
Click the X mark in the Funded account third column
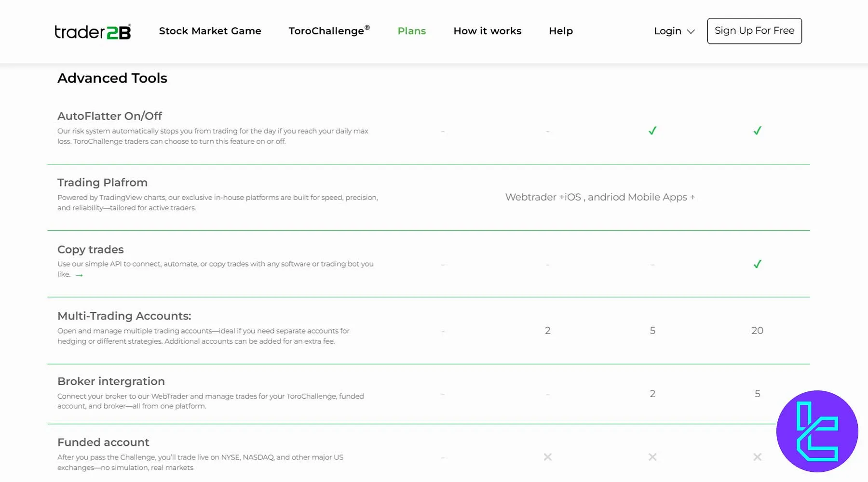(x=652, y=456)
